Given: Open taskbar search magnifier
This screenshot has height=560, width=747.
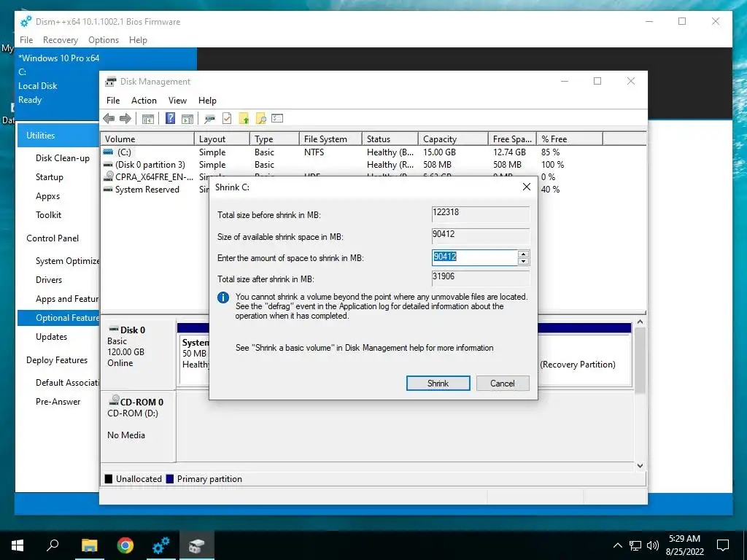Looking at the screenshot, I should coord(53,545).
